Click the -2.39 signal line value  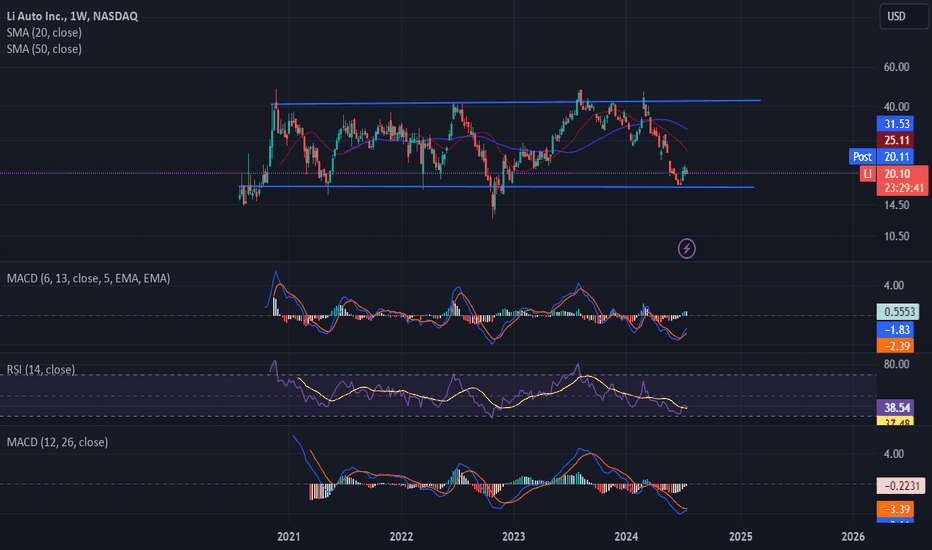coord(897,345)
